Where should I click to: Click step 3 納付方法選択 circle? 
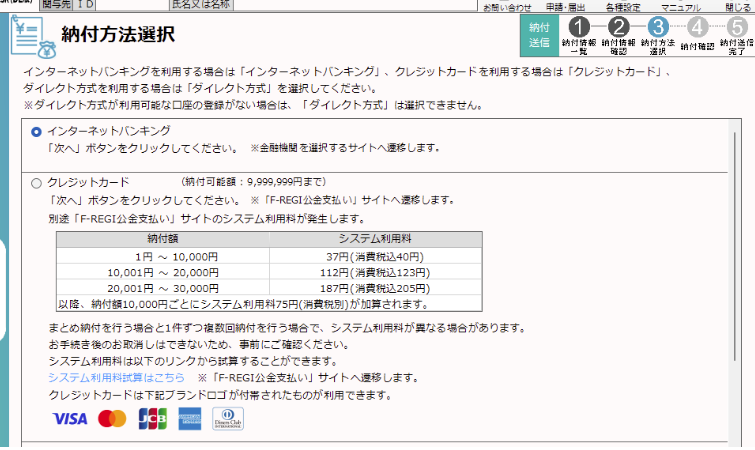(658, 28)
